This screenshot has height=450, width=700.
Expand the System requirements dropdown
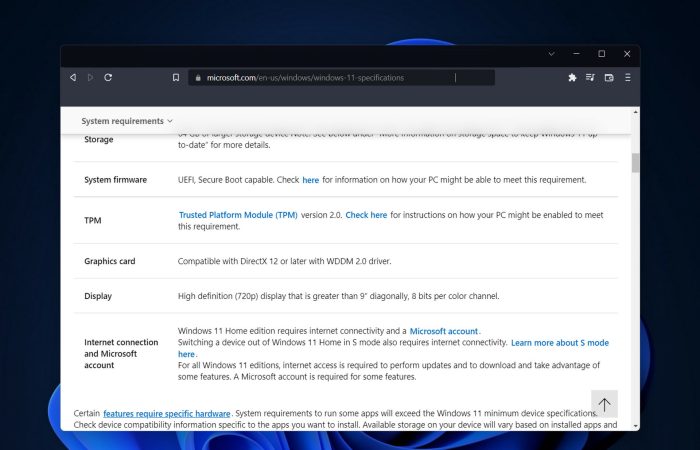coord(127,121)
